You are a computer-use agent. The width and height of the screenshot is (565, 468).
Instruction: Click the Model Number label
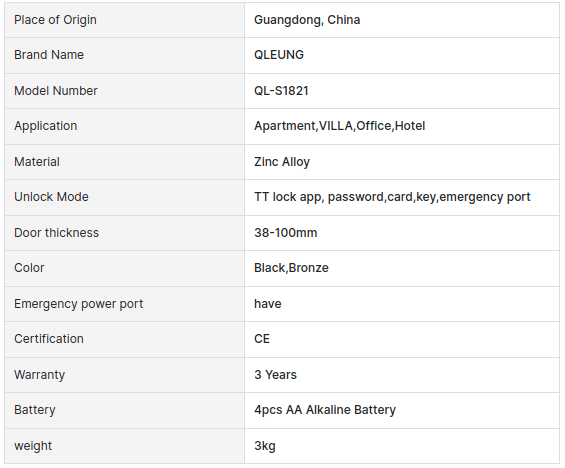(56, 90)
